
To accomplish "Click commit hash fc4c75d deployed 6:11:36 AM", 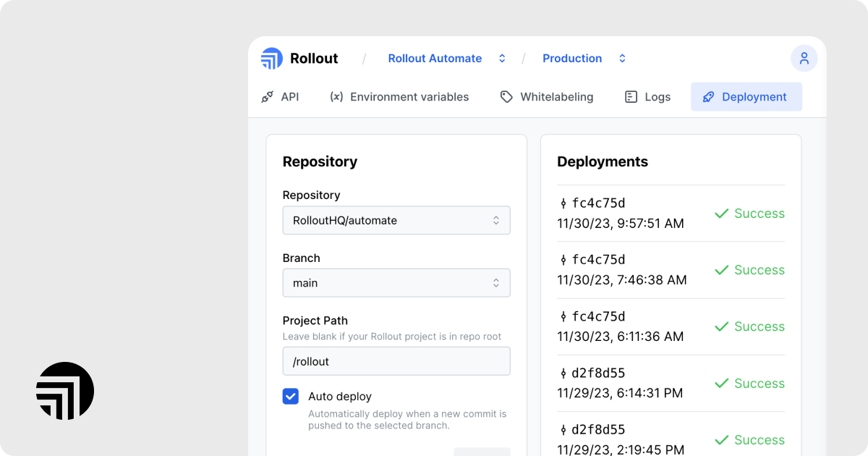I will [599, 317].
